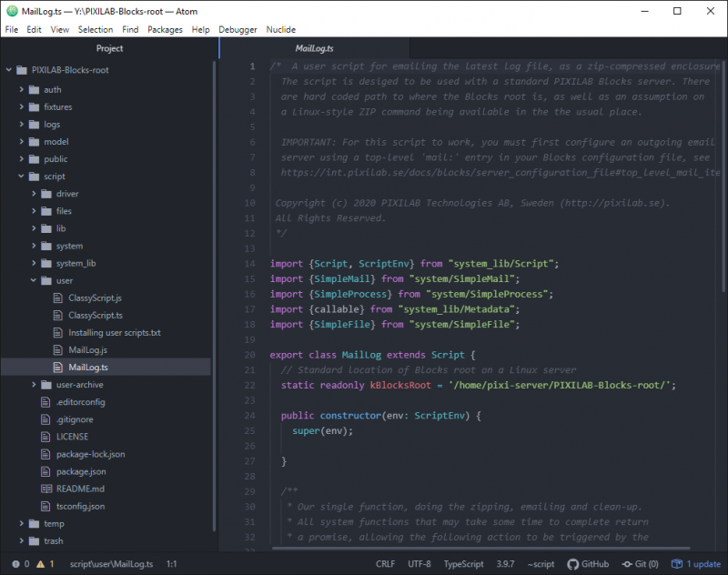Click the ClassyScript.js file icon
The height and width of the screenshot is (575, 728).
[57, 298]
